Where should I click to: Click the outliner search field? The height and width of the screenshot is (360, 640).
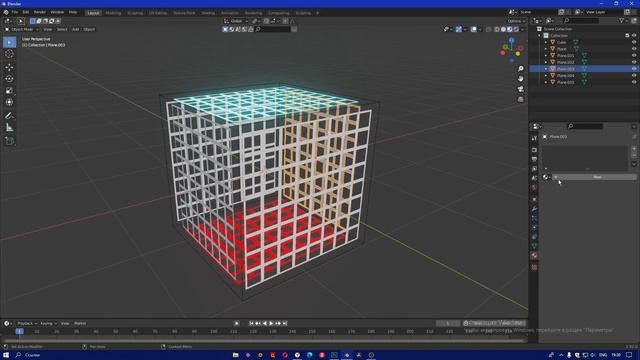coord(580,20)
